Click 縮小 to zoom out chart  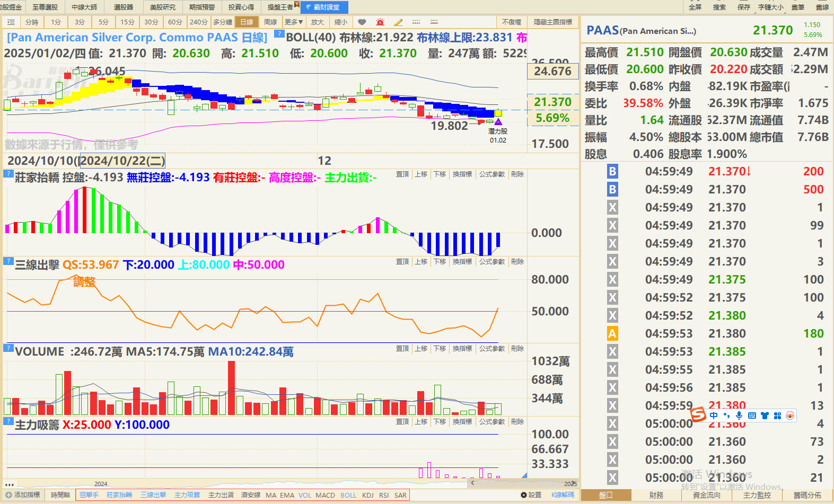(x=341, y=22)
